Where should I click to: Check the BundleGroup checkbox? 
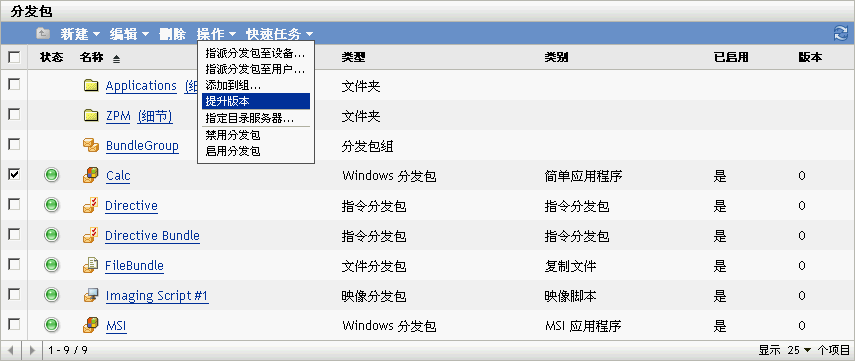14,144
